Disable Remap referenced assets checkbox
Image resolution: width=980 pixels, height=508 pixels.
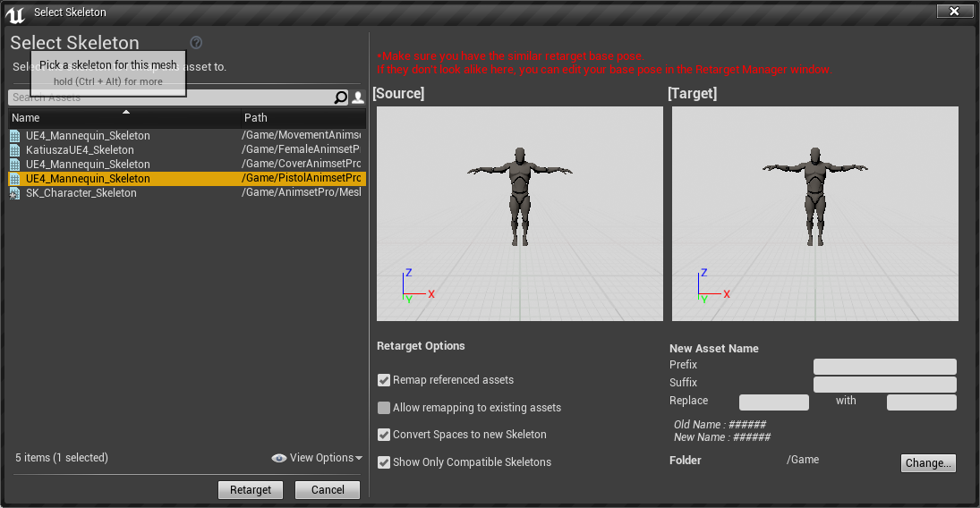point(384,380)
